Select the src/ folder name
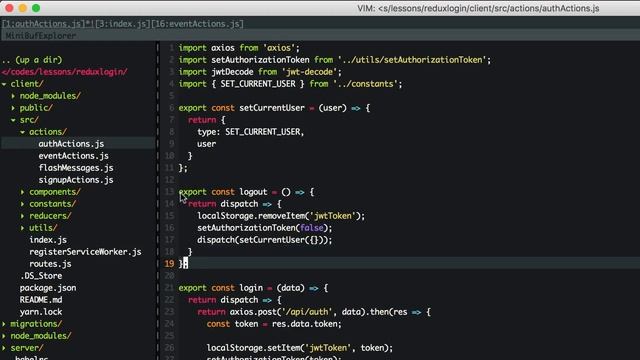 click(29, 120)
